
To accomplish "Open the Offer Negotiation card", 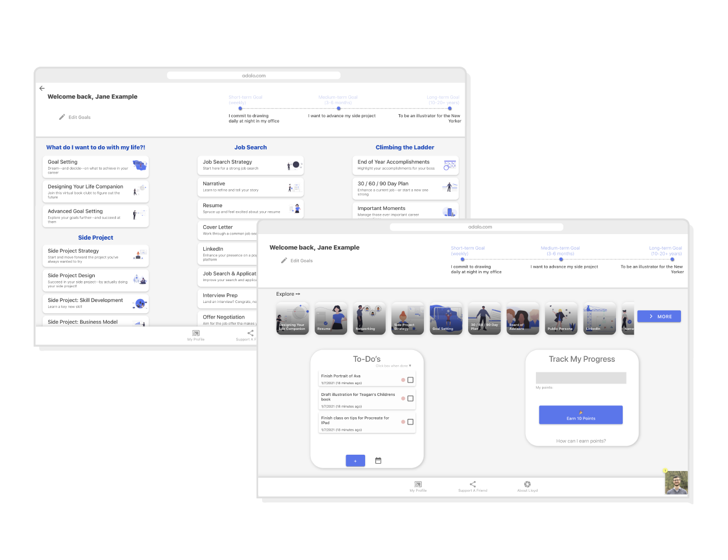I will (227, 319).
